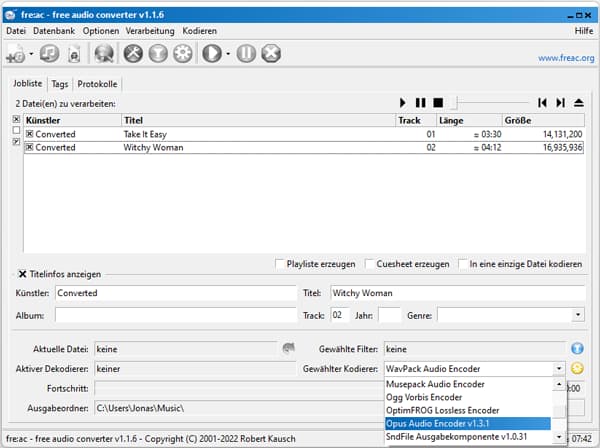
Task: Click the add audio CD contents icon
Action: point(50,53)
